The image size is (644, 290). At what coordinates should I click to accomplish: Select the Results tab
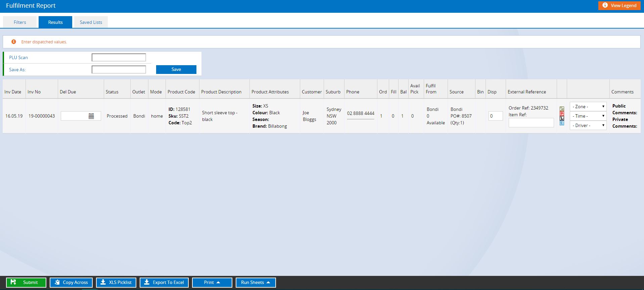pyautogui.click(x=55, y=22)
